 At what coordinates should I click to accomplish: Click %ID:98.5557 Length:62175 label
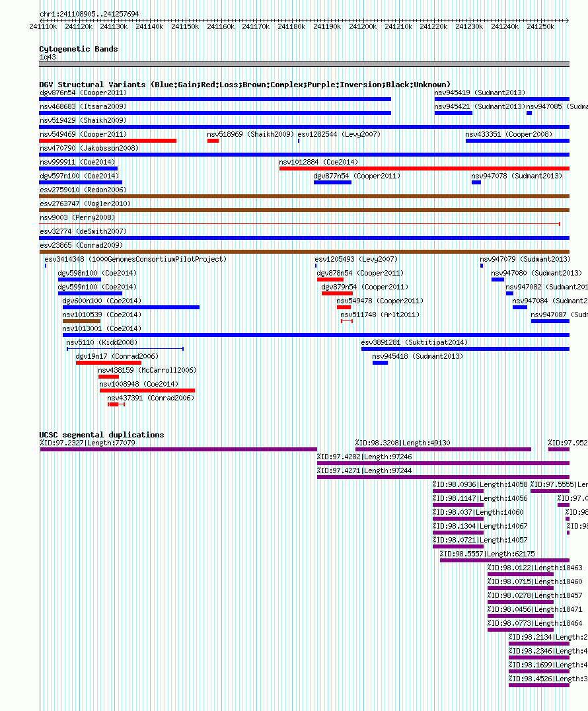tap(488, 554)
